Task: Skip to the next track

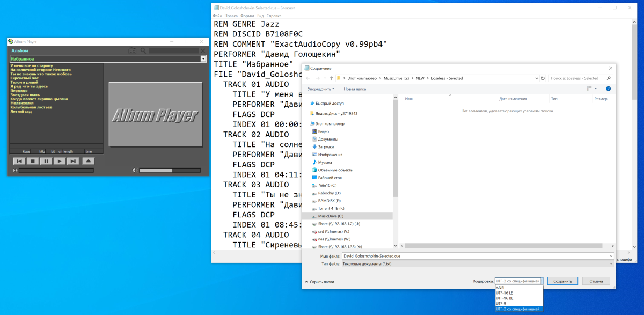Action: pos(73,161)
